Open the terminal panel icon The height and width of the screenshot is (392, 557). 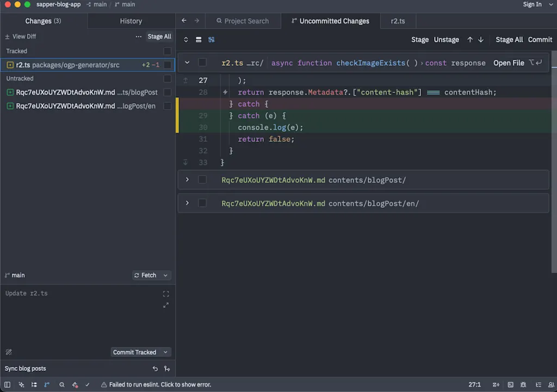pyautogui.click(x=510, y=384)
